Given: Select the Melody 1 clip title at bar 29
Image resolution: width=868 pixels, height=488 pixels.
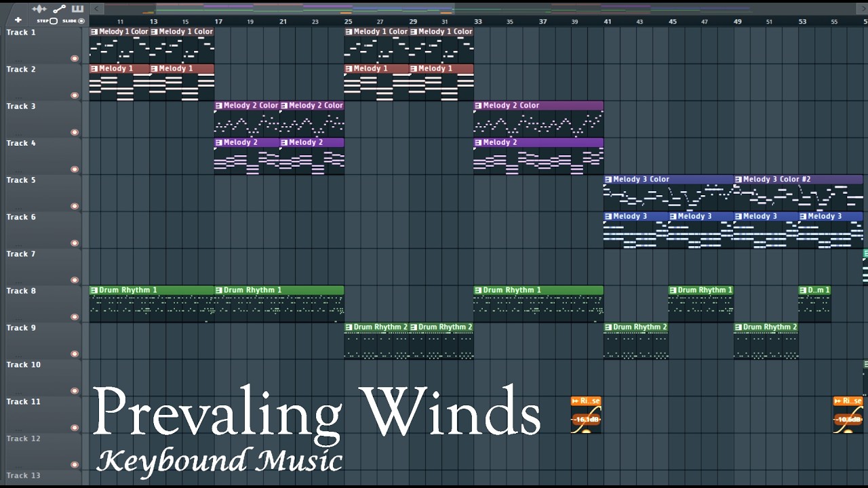Looking at the screenshot, I should click(435, 68).
